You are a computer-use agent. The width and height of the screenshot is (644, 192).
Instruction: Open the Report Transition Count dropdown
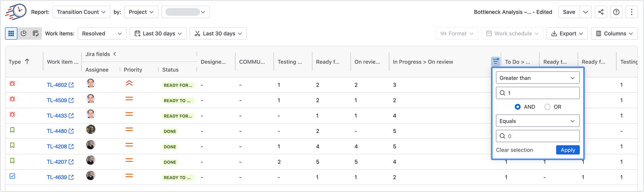click(x=81, y=12)
